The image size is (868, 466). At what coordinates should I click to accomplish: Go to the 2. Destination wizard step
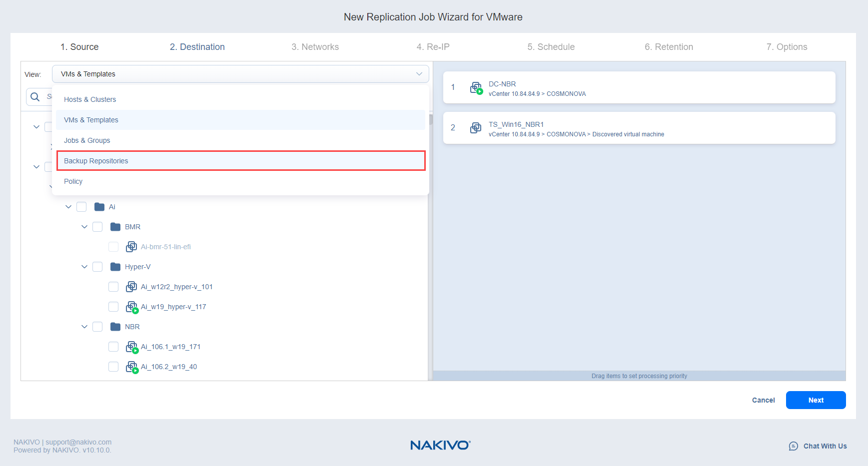click(x=197, y=47)
